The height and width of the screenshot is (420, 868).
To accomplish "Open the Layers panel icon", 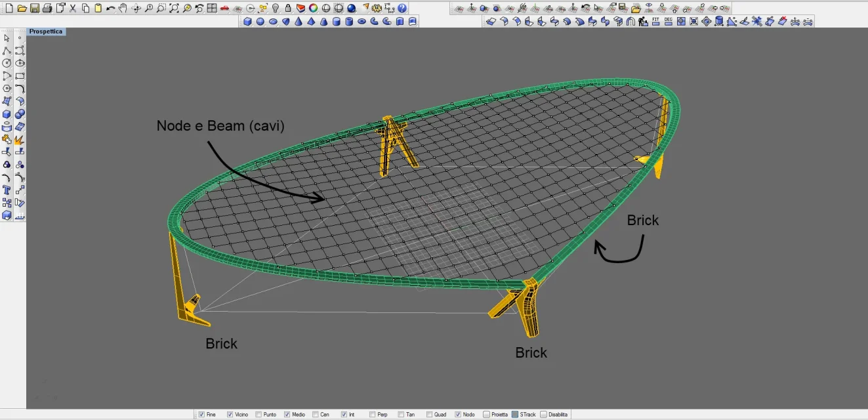I will coord(300,9).
